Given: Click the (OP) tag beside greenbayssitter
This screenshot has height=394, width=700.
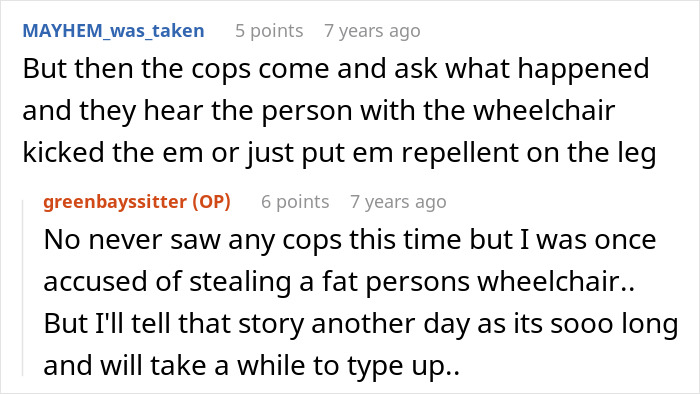Looking at the screenshot, I should click(x=212, y=202).
